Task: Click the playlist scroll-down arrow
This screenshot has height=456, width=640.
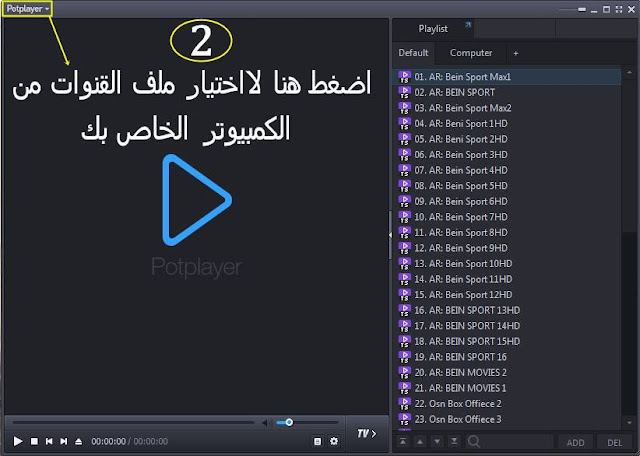Action: point(629,423)
